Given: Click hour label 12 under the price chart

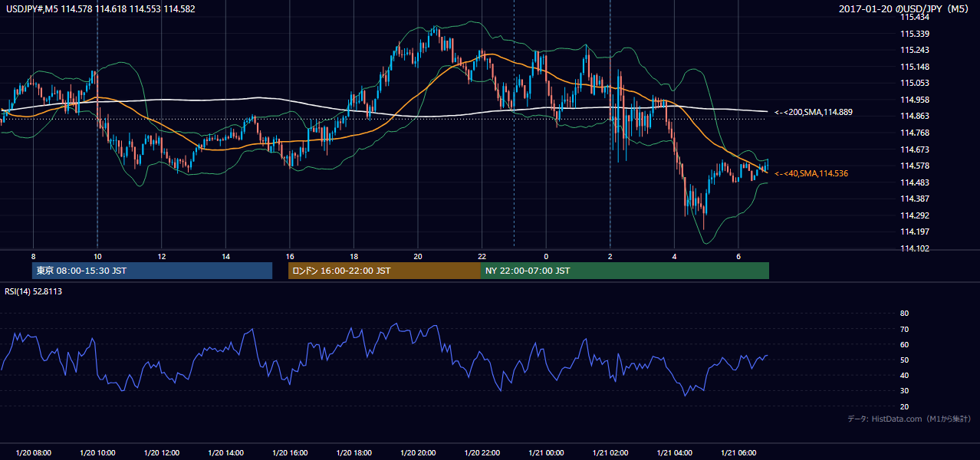Looking at the screenshot, I should pos(161,256).
